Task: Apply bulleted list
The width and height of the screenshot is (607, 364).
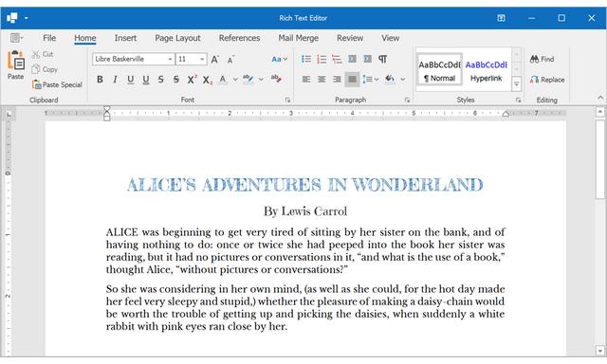Action: 305,59
